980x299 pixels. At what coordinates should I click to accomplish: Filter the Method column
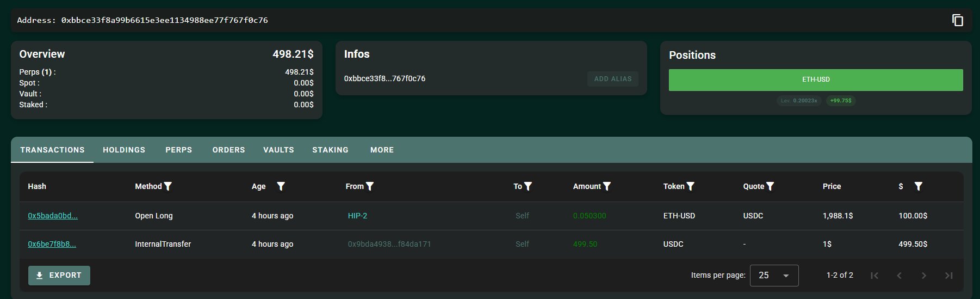click(x=168, y=186)
